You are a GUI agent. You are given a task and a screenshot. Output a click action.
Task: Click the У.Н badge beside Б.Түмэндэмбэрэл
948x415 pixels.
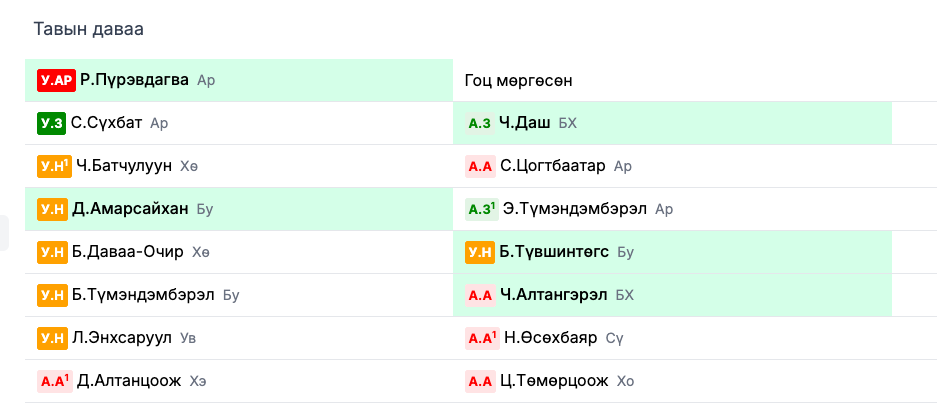52,295
